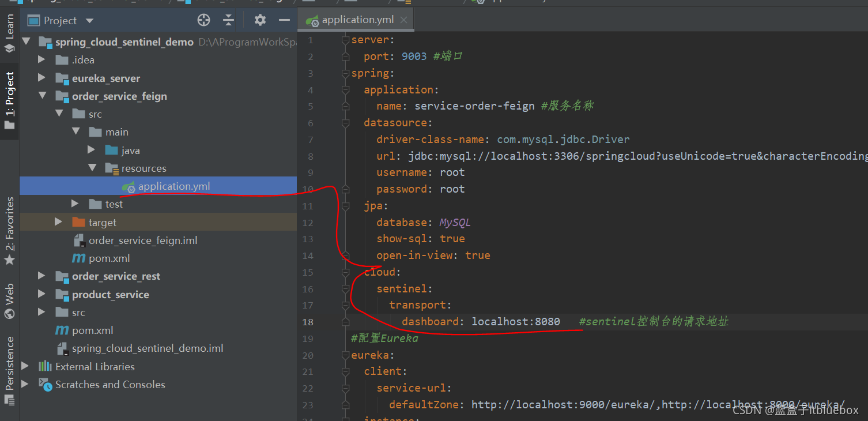Expand External Libraries node
The height and width of the screenshot is (421, 868).
(x=25, y=366)
